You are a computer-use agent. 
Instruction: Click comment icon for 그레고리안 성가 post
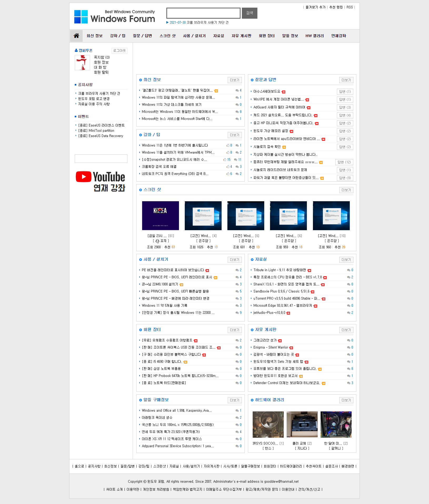click(x=349, y=340)
